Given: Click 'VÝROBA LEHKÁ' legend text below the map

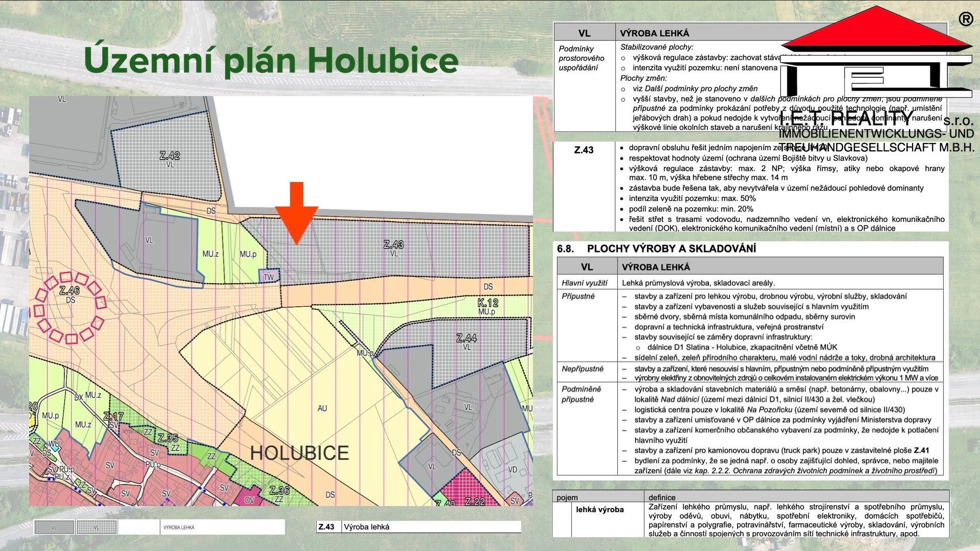Looking at the screenshot, I should click(x=179, y=527).
